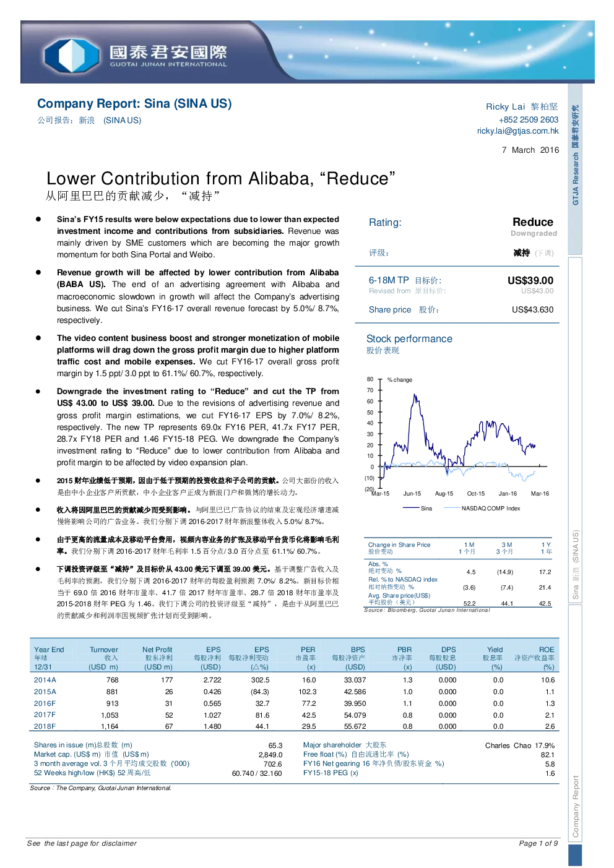Click the Market cap value 2,849.0
614x868 pixels.
[x=270, y=755]
